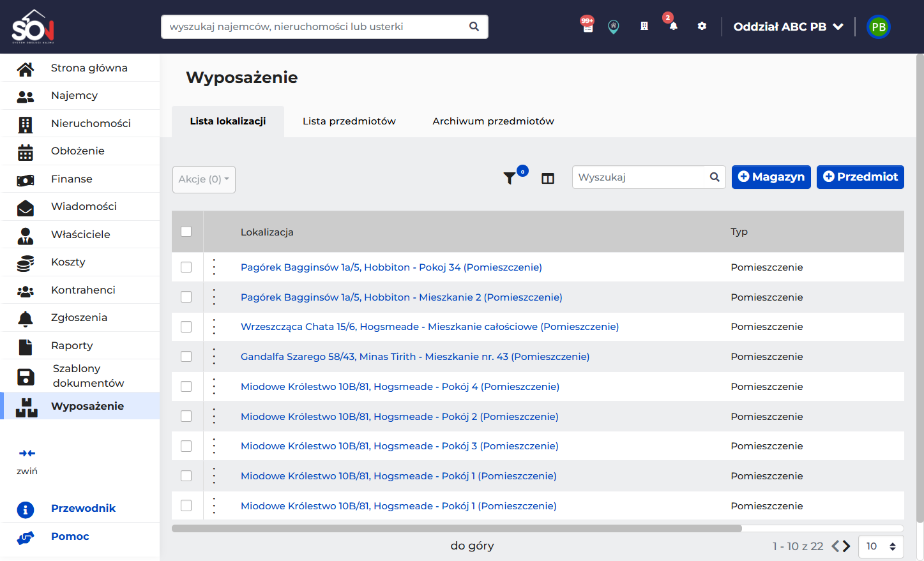Viewport: 924px width, 561px height.
Task: Tick the select-all checkbox in table header
Action: pos(186,232)
